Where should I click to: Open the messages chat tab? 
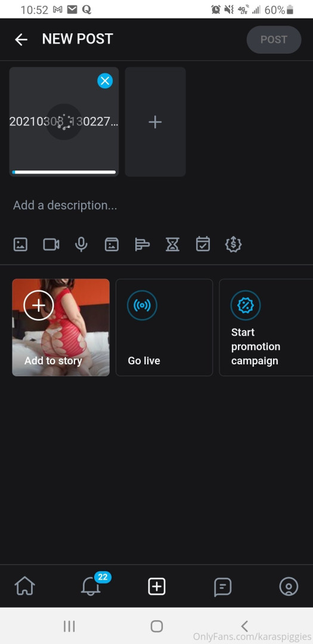point(222,587)
